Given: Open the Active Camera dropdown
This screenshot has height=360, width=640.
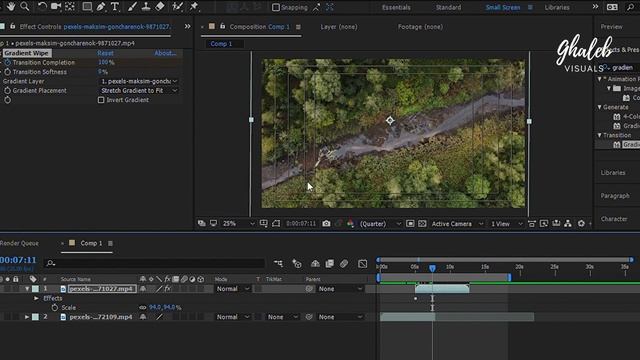Looking at the screenshot, I should pyautogui.click(x=457, y=223).
